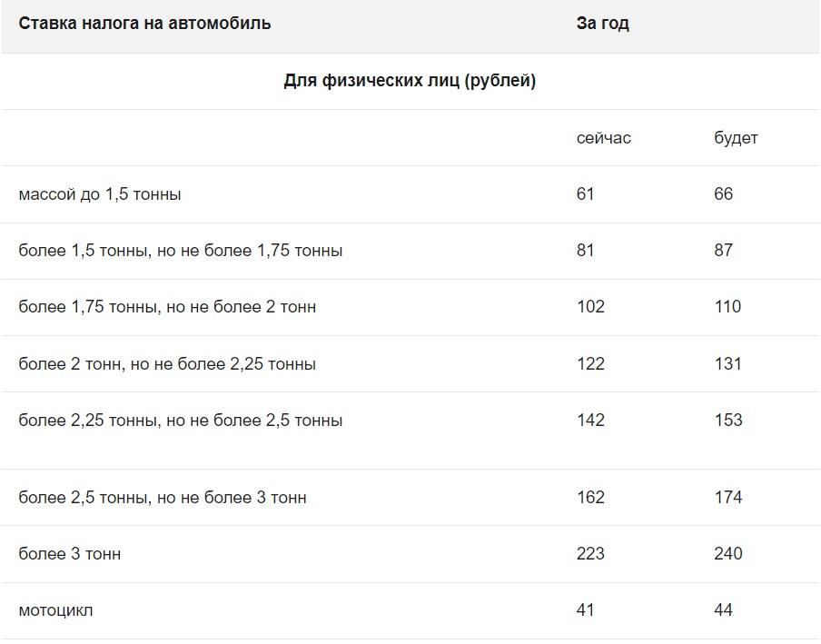Click current value 142 cell
The height and width of the screenshot is (644, 821).
point(590,420)
